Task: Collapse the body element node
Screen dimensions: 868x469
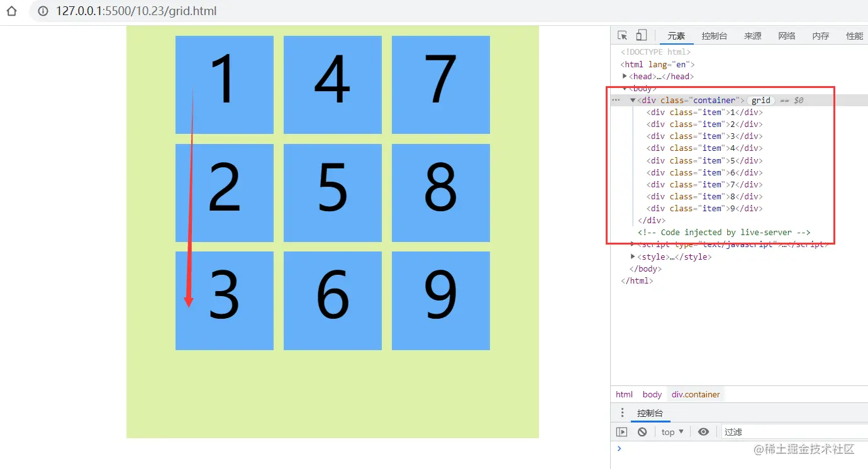Action: click(x=625, y=88)
